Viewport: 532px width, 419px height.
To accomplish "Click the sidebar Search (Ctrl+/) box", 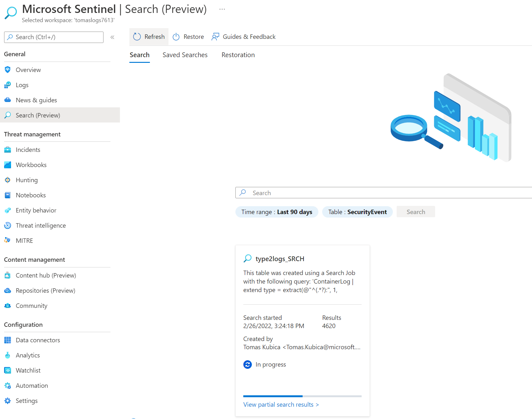I will tap(54, 37).
